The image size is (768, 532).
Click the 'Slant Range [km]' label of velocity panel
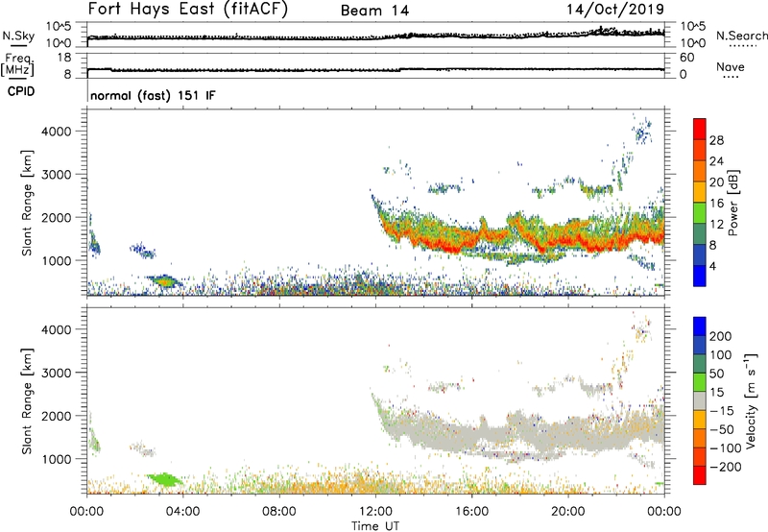[27, 400]
